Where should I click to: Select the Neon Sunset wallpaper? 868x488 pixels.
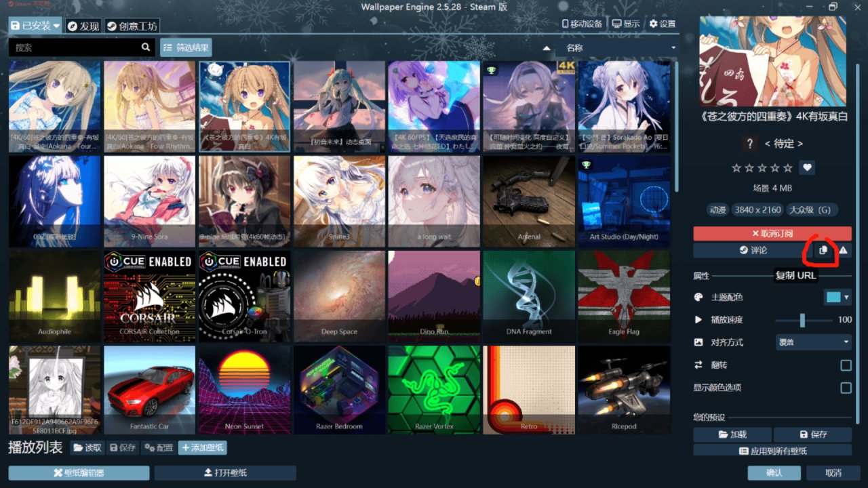point(244,390)
